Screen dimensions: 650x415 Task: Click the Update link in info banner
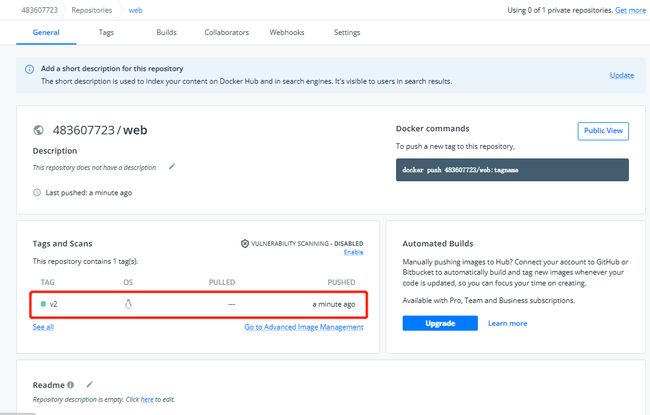(x=621, y=75)
